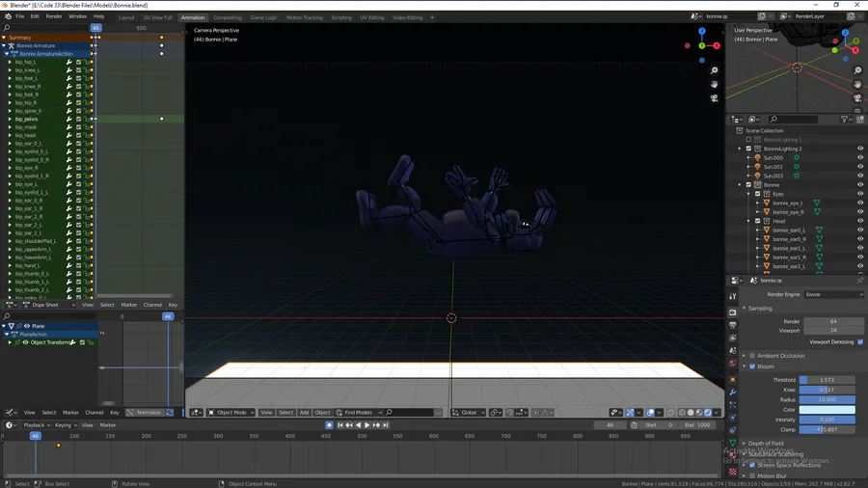Disable the Bloom checkbox

752,366
